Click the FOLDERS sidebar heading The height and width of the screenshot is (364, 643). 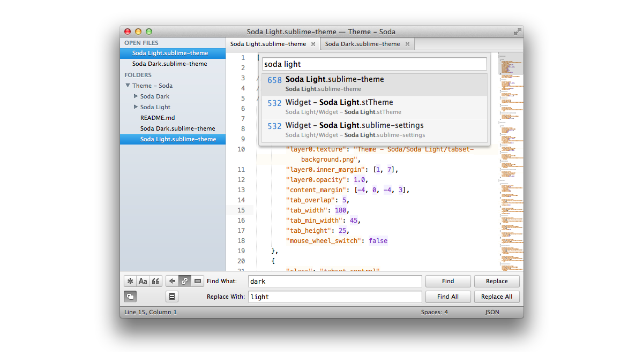tap(138, 75)
